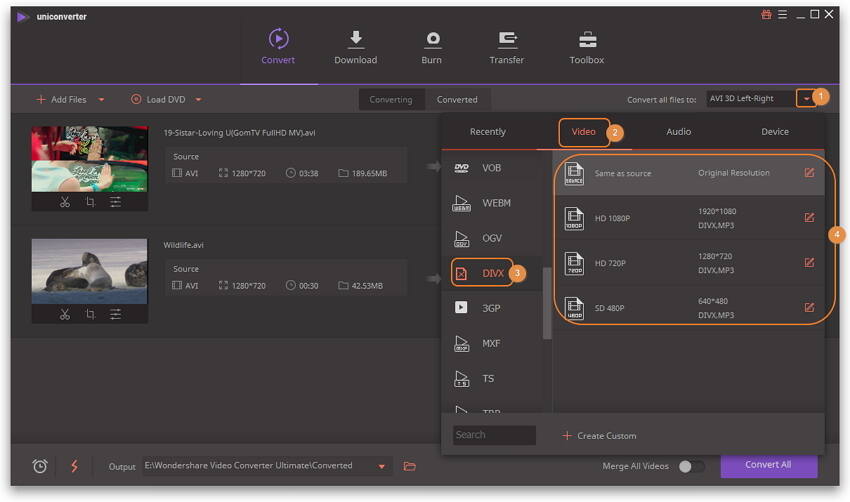The image size is (850, 502).
Task: Expand the Output path dropdown
Action: (x=382, y=466)
